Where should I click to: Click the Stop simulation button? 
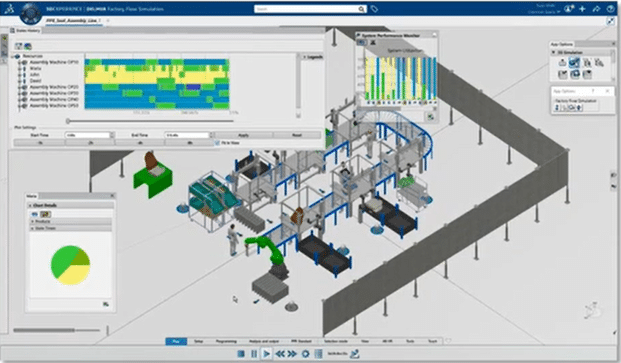click(241, 353)
